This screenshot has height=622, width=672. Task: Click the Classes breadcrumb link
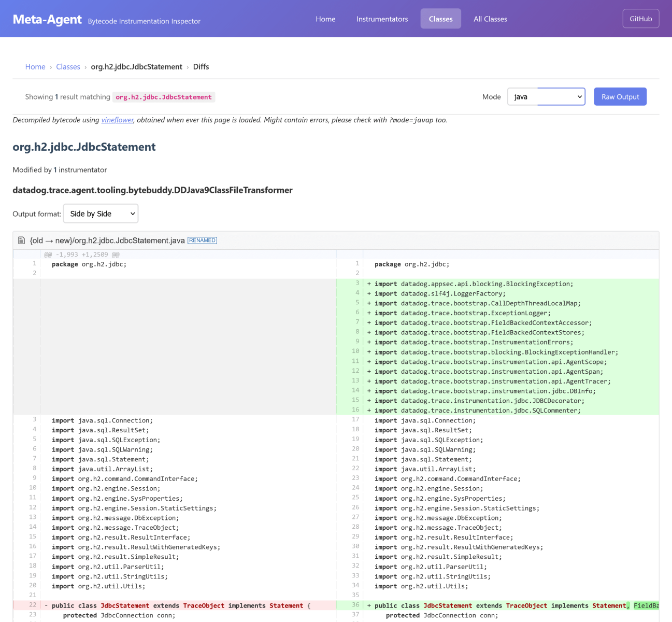(68, 67)
